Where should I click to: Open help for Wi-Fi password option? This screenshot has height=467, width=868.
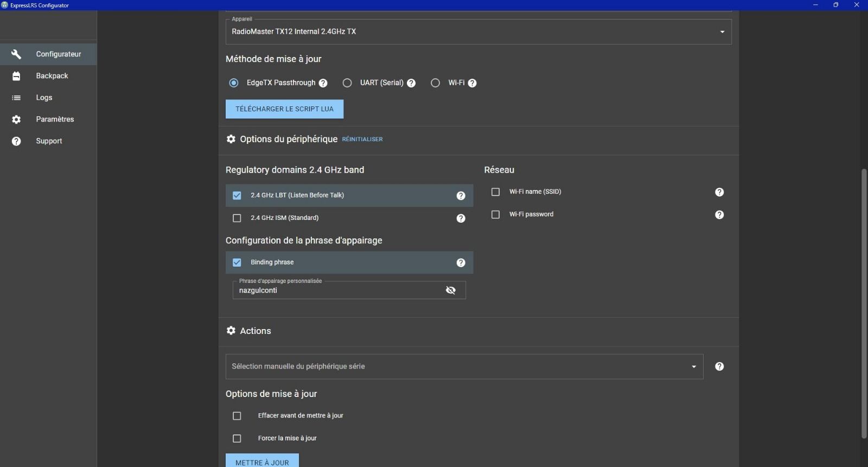pyautogui.click(x=719, y=215)
